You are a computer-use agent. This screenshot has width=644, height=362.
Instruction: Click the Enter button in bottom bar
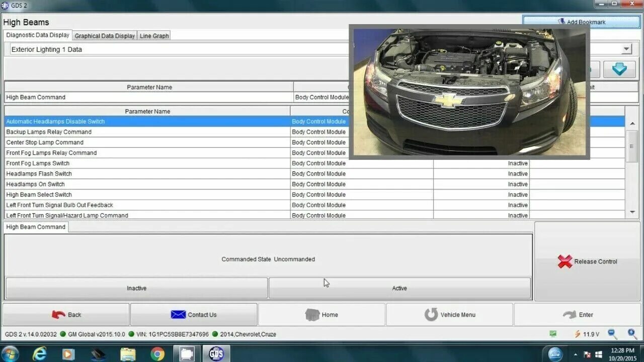(578, 315)
